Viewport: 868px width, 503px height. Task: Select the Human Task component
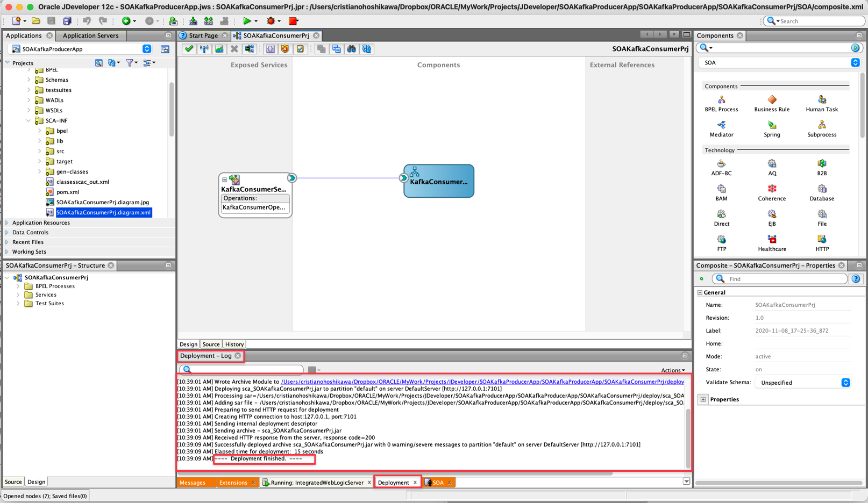pyautogui.click(x=822, y=104)
